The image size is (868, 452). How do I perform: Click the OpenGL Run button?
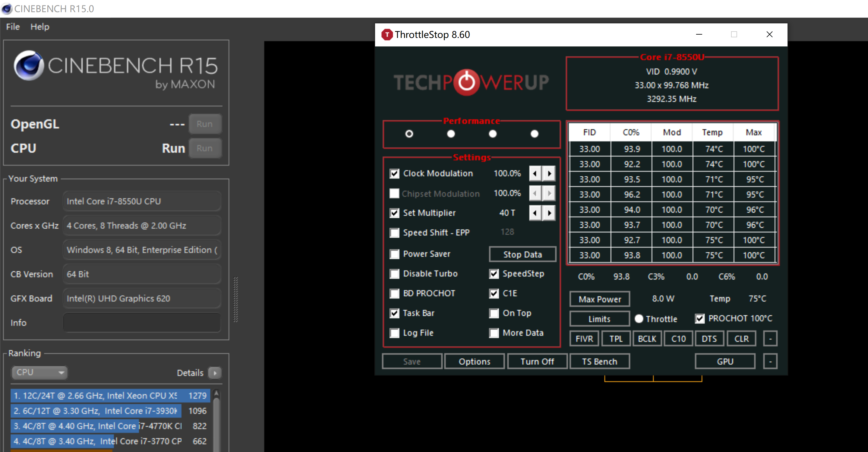(205, 124)
